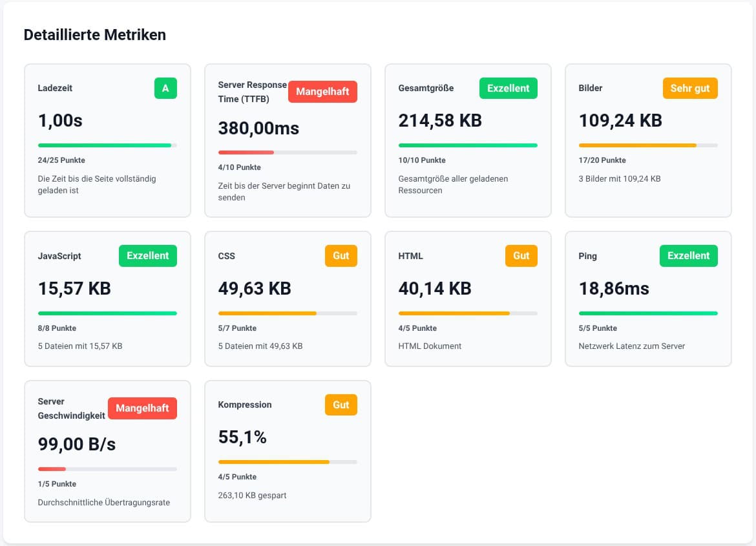
Task: Click the Gut badge on Kompression card
Action: point(341,405)
